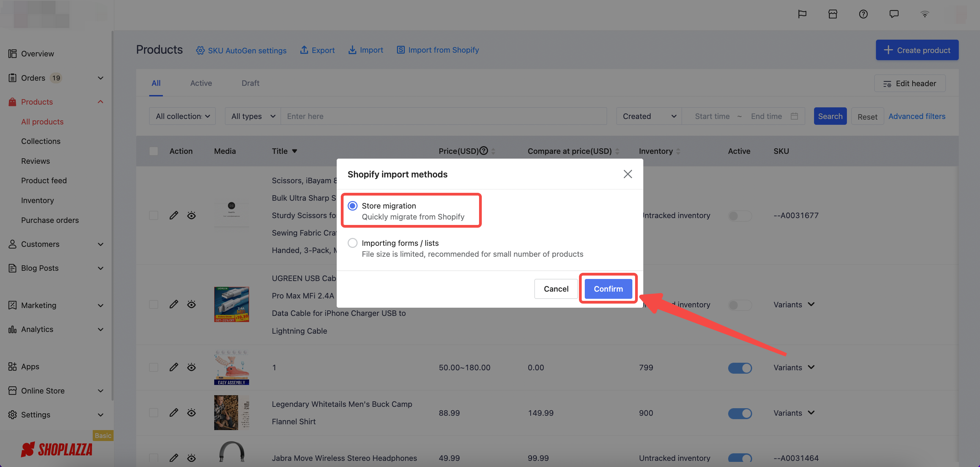Viewport: 980px width, 467px height.
Task: Switch to the Active products tab
Action: click(x=201, y=83)
